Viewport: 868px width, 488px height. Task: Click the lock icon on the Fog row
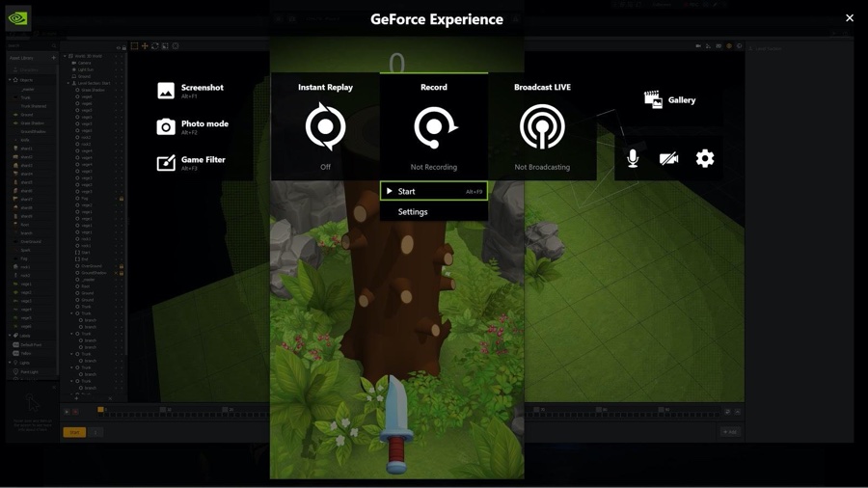[x=122, y=198]
